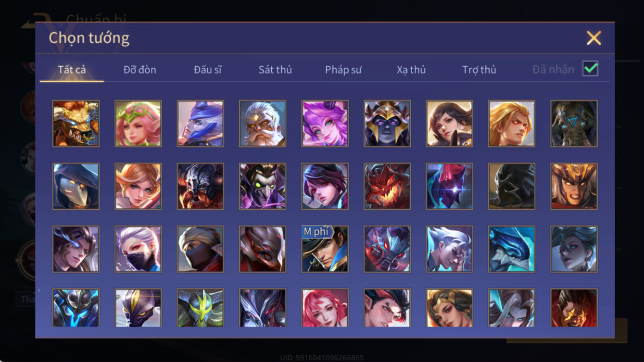The height and width of the screenshot is (362, 644).
Task: Select the blonde red-eyed male hero
Action: pos(512,124)
